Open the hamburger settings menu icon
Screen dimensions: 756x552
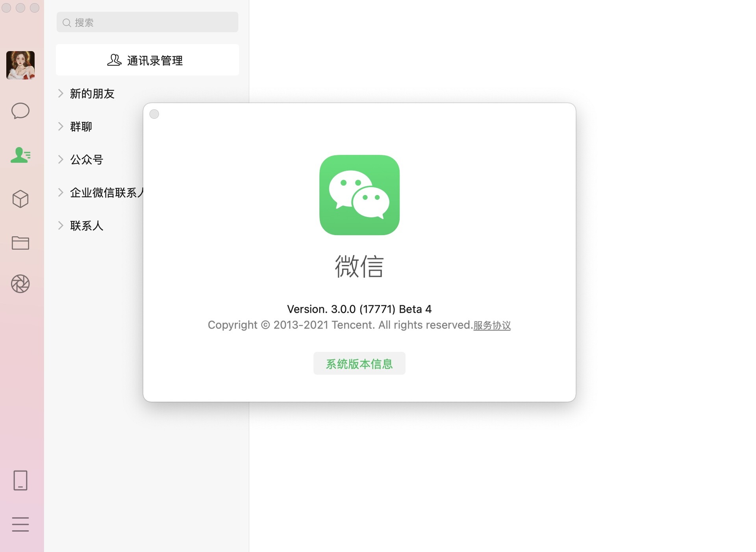click(x=20, y=524)
